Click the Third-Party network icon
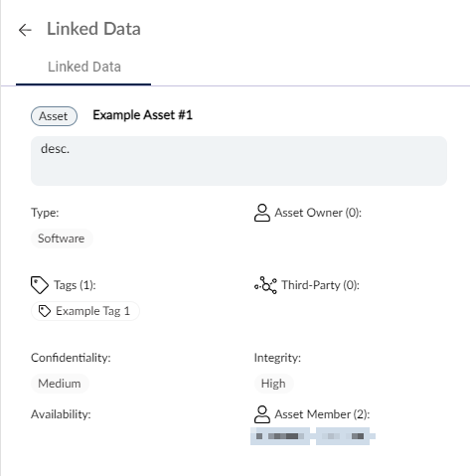470x476 pixels. tap(265, 285)
